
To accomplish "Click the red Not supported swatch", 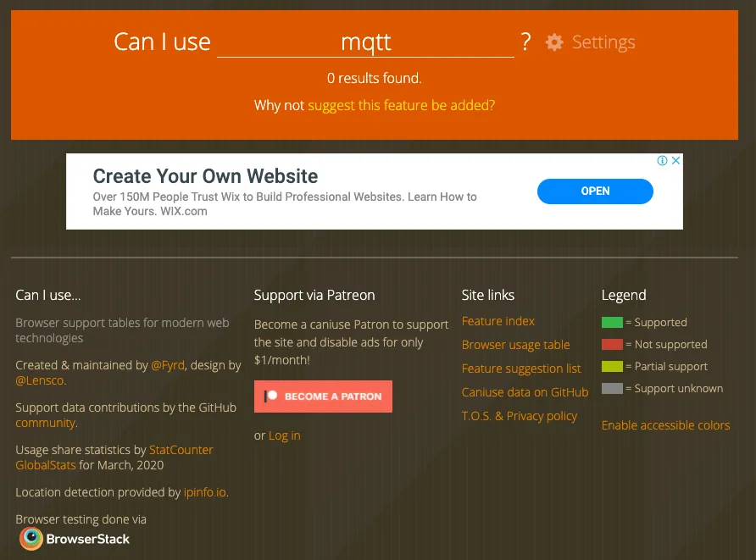I will [612, 345].
